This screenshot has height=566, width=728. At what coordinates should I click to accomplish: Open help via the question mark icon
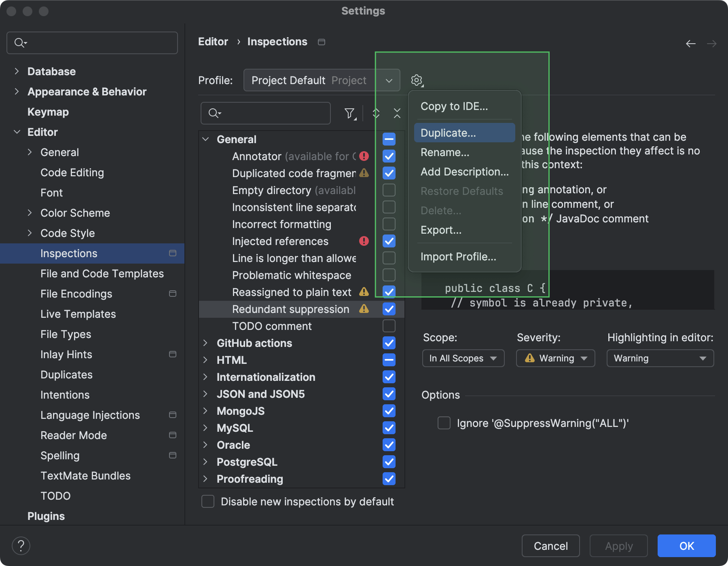pyautogui.click(x=21, y=545)
